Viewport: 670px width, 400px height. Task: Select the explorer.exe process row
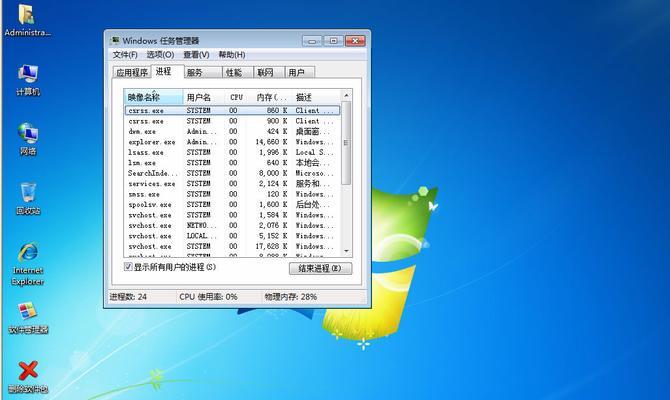(x=232, y=141)
